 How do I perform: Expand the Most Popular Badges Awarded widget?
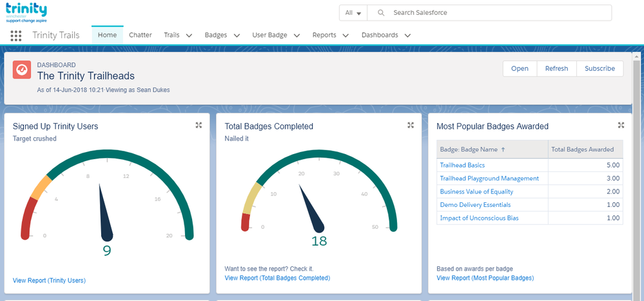click(x=621, y=126)
